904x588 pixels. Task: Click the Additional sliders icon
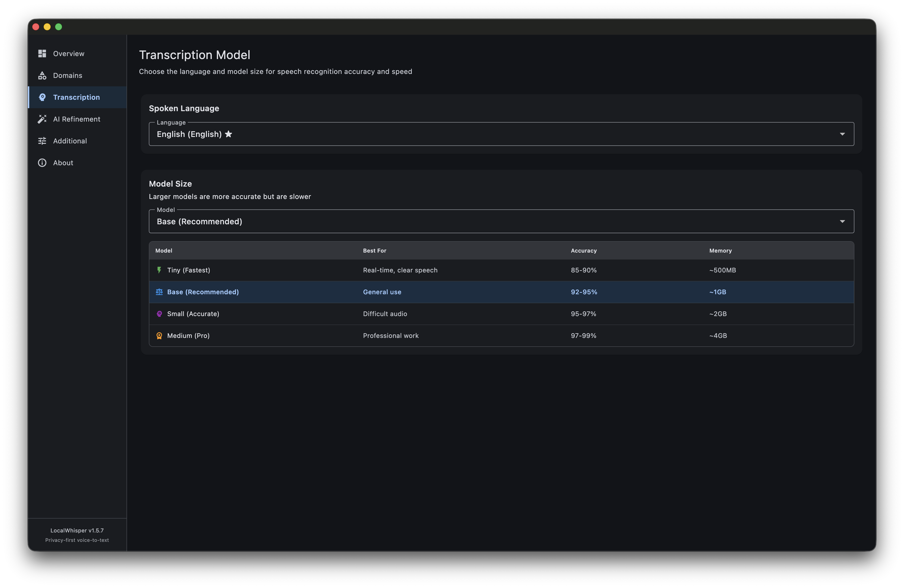pyautogui.click(x=42, y=140)
